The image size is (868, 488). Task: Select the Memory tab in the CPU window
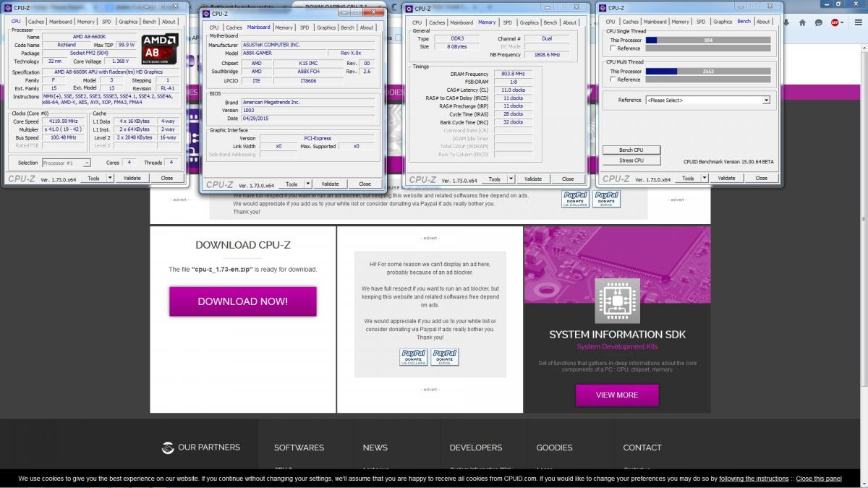tap(86, 22)
